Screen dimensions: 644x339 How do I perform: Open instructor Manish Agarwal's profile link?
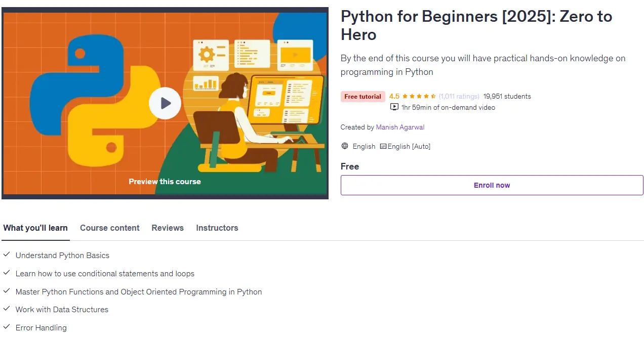point(400,127)
